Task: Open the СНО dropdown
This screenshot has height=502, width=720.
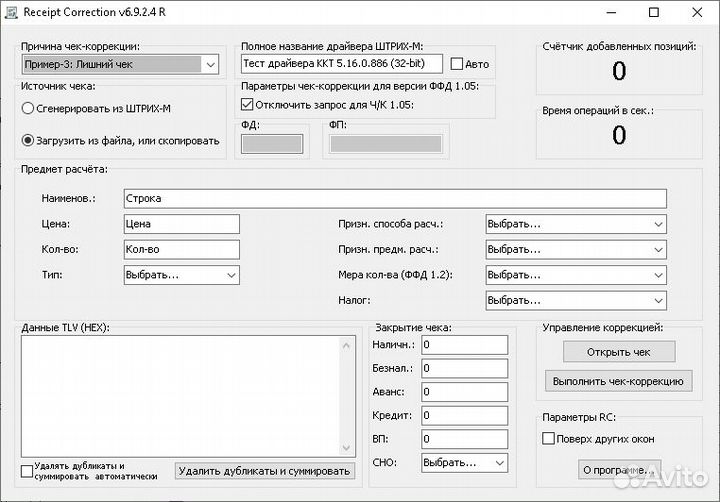Action: pos(465,463)
